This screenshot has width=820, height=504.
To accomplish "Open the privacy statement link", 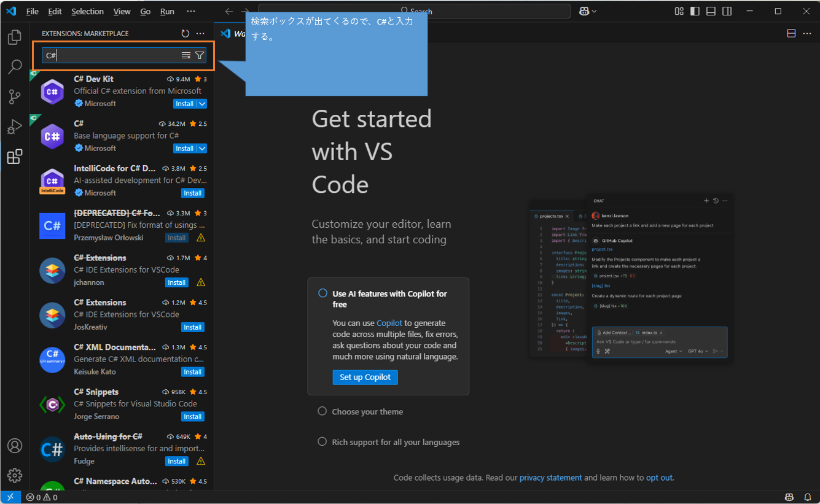I will [x=550, y=478].
